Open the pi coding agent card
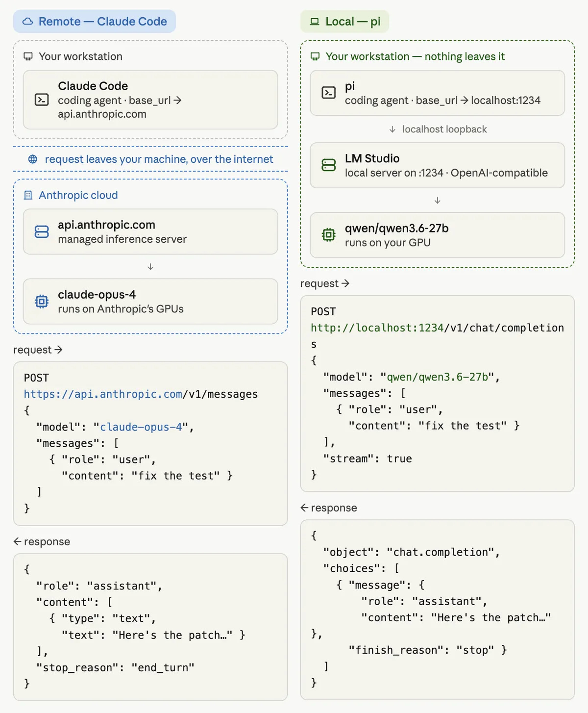 point(438,93)
